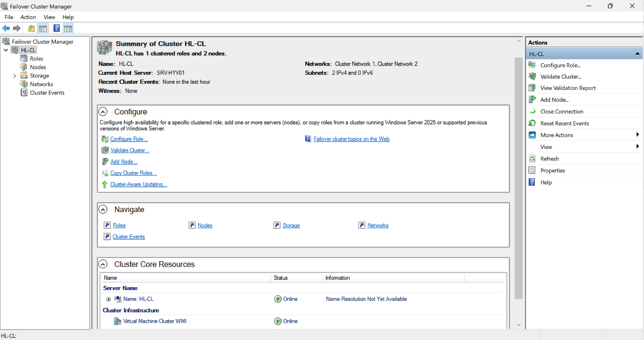Collapse the Configure section

(103, 112)
